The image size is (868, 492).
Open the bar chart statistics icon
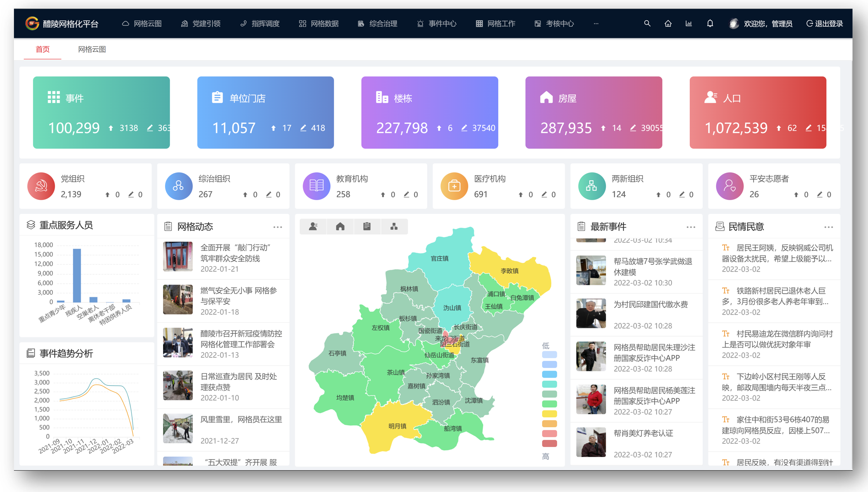(689, 24)
